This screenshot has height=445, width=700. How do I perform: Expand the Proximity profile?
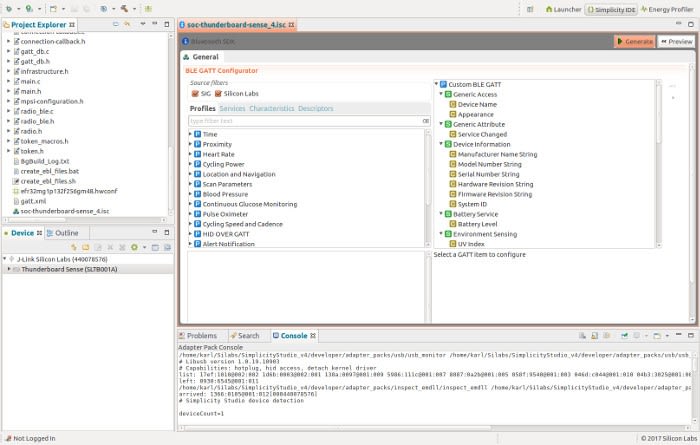[191, 144]
